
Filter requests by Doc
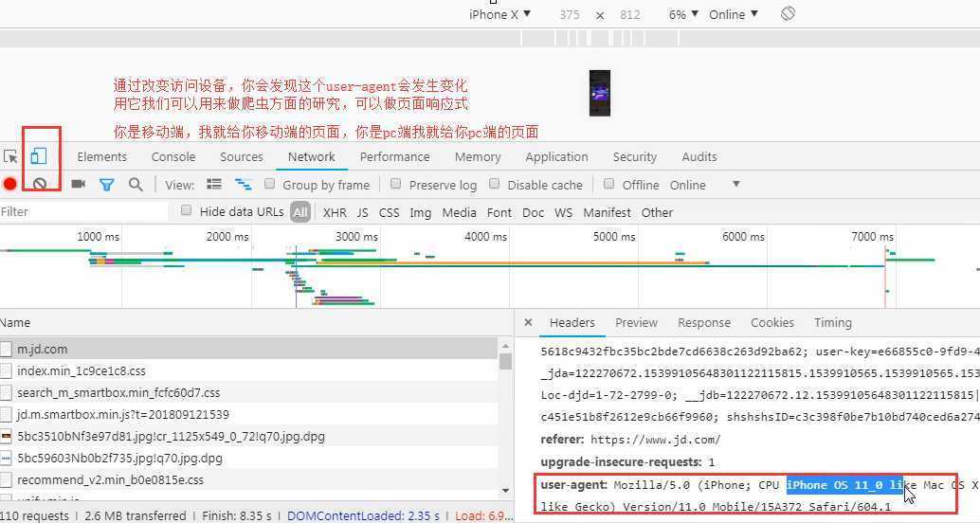(x=533, y=212)
